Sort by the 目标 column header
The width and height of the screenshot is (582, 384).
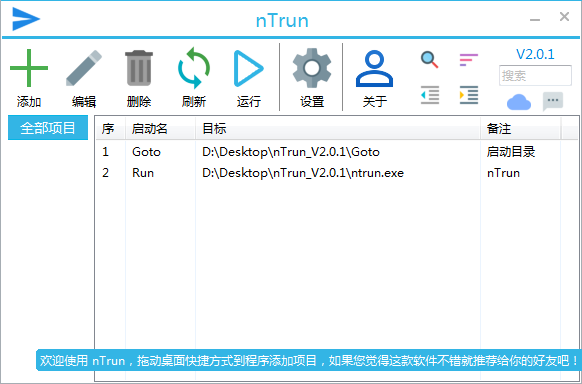(x=338, y=129)
